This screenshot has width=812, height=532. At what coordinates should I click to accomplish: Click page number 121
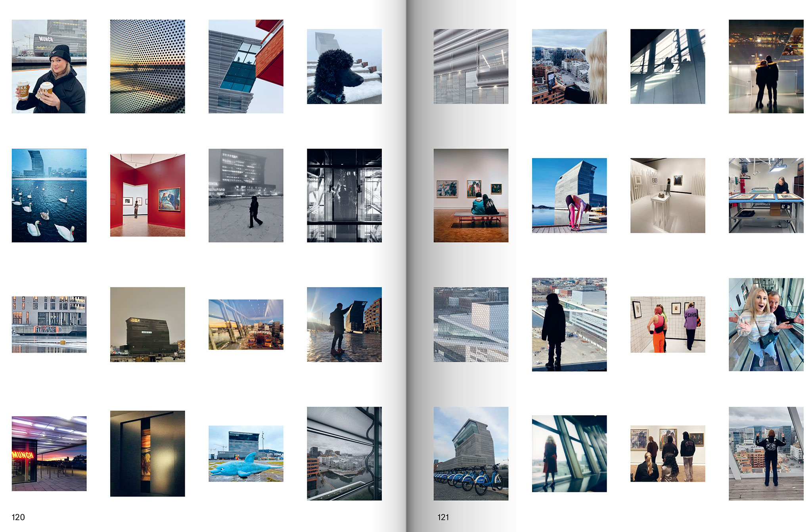(x=443, y=517)
